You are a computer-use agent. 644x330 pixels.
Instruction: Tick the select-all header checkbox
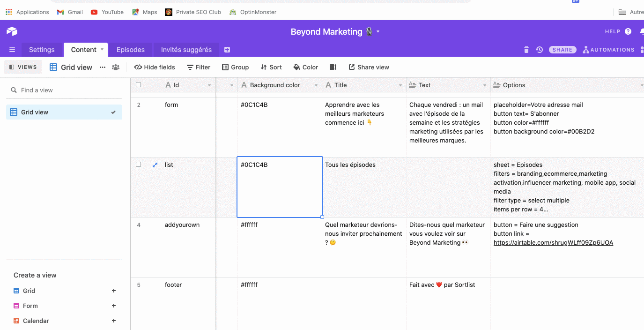[138, 85]
